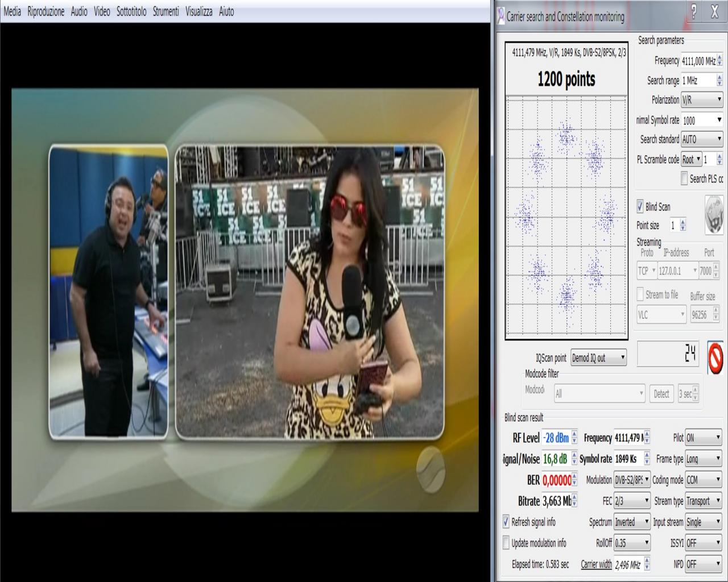
Task: Open the Visualizza menu
Action: pos(199,11)
